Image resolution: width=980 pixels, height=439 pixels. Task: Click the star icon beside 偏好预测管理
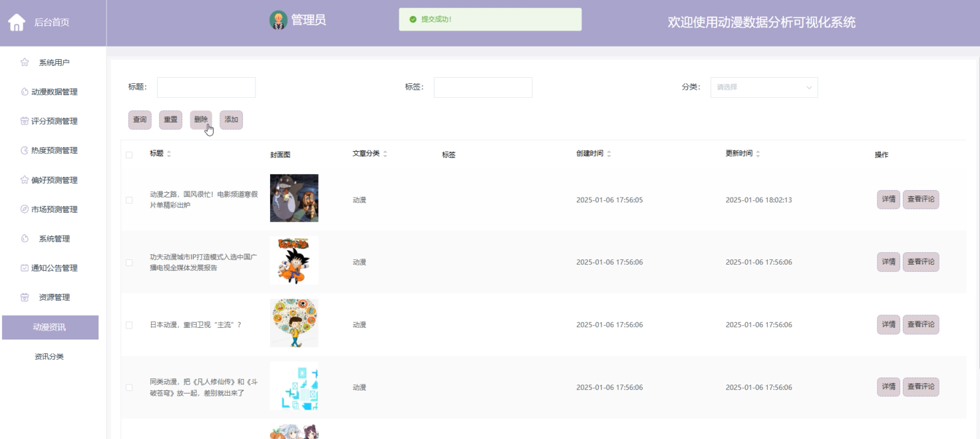(x=25, y=180)
